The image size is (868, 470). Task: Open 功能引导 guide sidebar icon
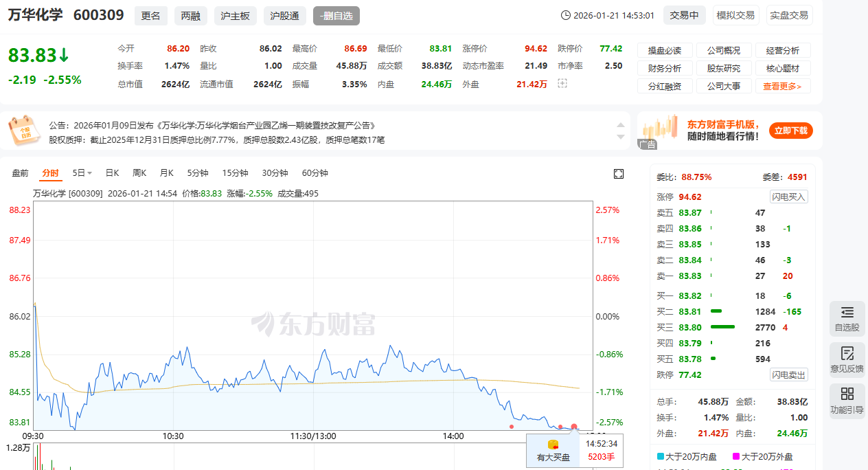847,401
